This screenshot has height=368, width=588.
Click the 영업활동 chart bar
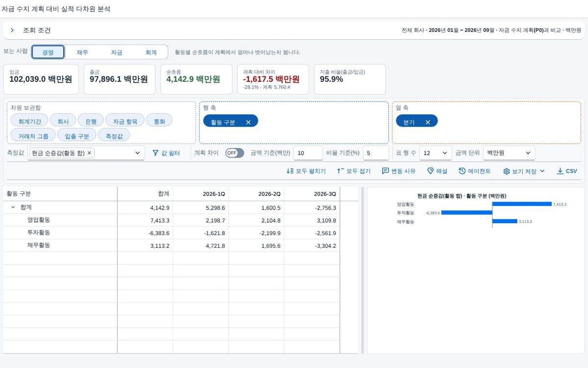click(x=522, y=204)
